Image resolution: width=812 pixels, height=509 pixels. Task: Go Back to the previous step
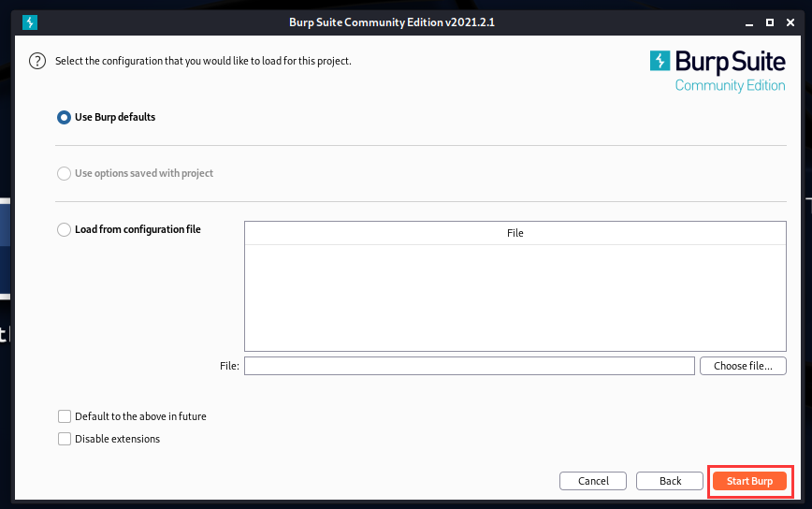coord(670,481)
